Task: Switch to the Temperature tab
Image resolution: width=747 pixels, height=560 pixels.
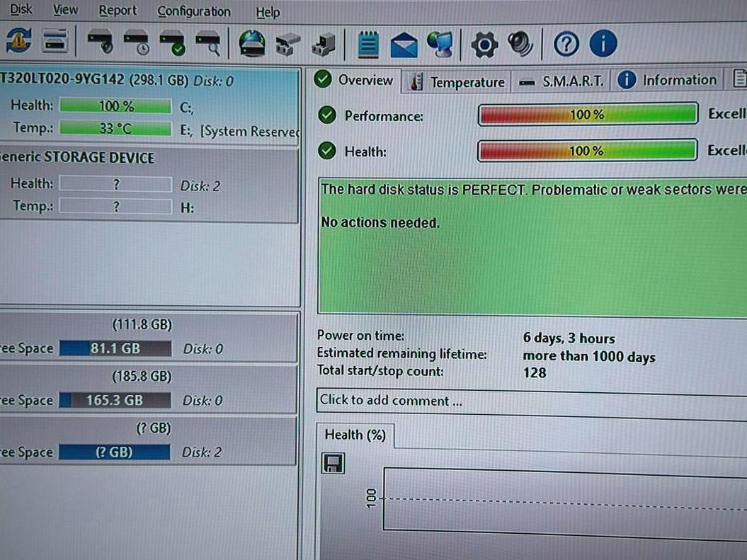Action: pyautogui.click(x=458, y=82)
